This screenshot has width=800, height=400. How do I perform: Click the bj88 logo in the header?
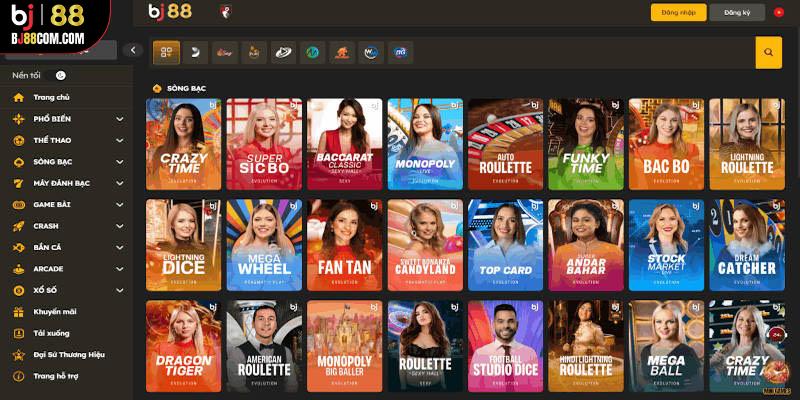(170, 12)
